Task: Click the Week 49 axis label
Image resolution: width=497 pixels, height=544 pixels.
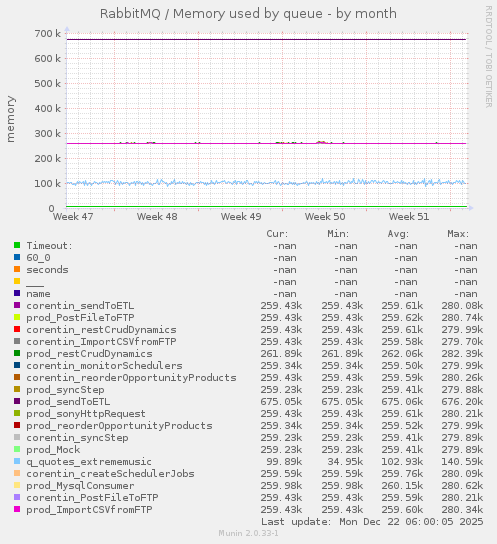Action: click(x=241, y=217)
